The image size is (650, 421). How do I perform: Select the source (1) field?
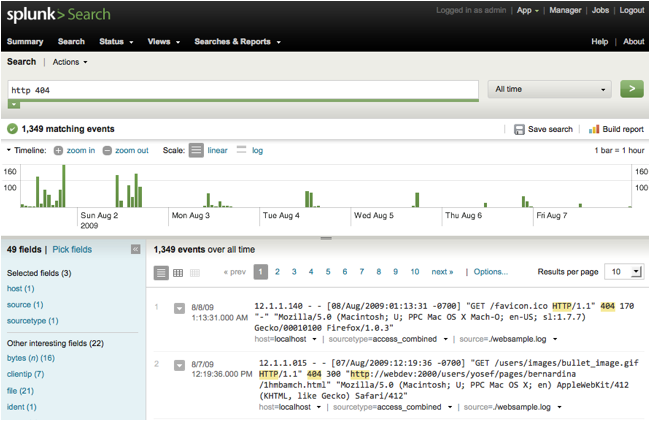click(x=25, y=305)
